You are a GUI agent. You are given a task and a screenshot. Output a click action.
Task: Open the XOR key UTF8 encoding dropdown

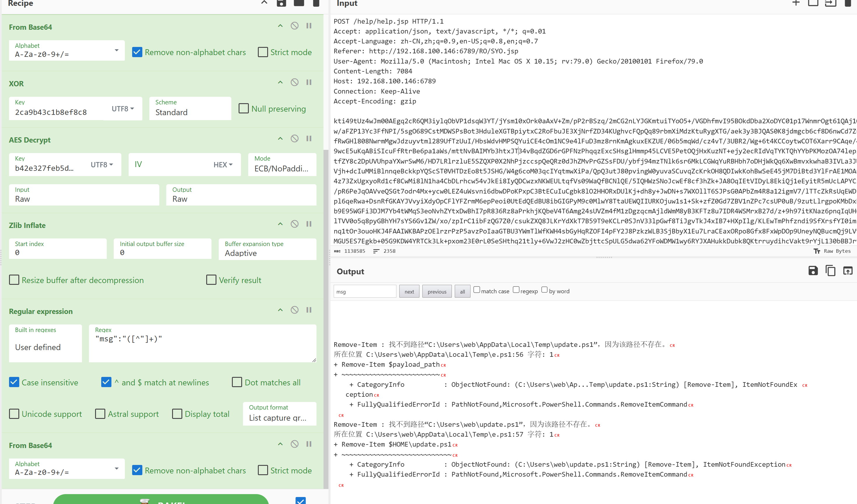point(123,109)
